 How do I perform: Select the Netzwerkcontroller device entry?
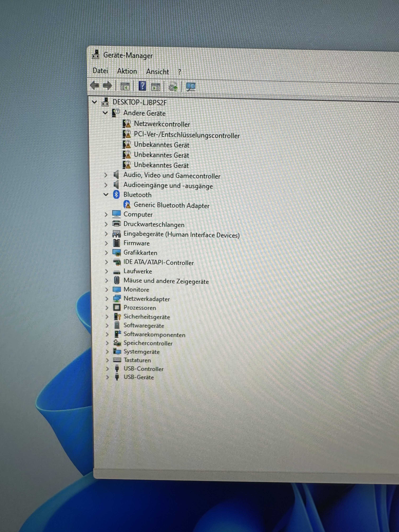162,124
